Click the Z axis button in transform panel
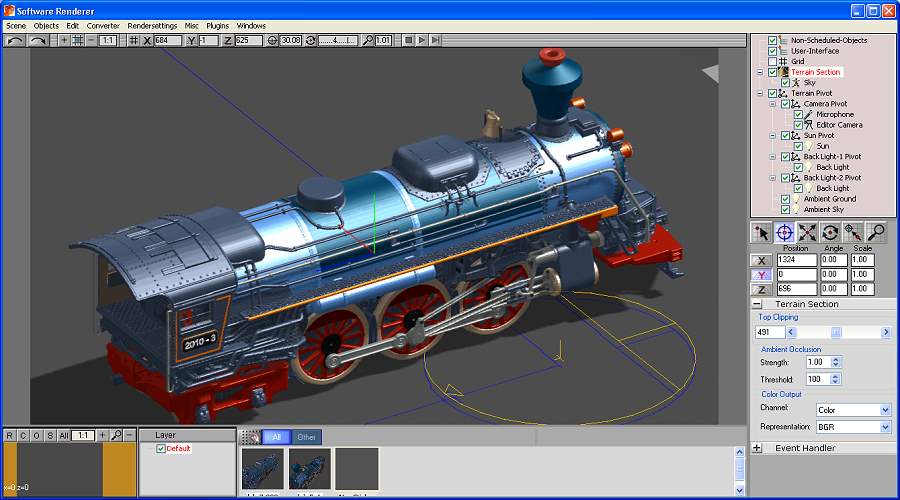 coord(762,289)
